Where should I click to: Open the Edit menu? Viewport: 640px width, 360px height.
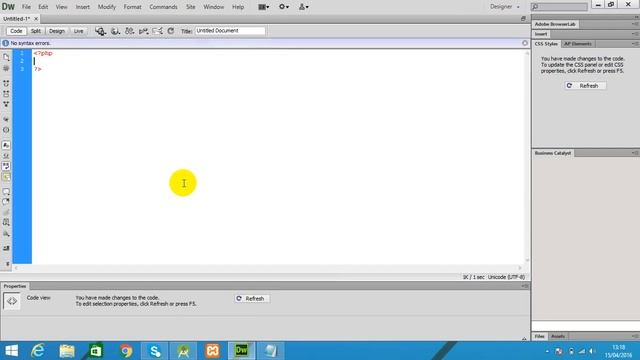43,7
